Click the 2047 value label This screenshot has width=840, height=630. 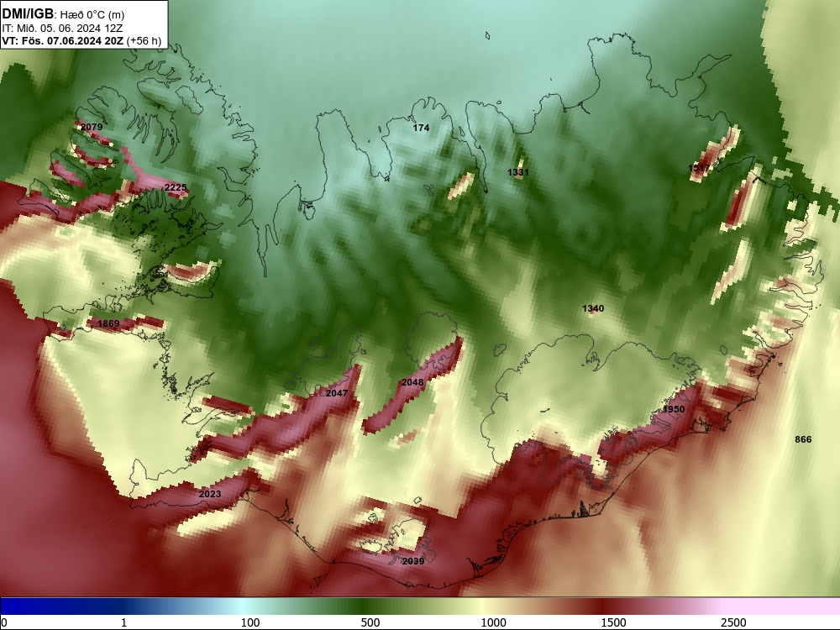pos(337,393)
